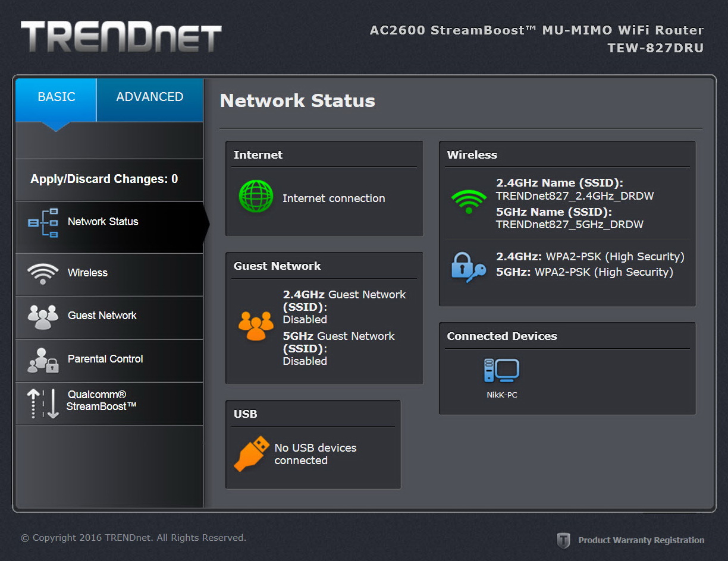Click the Guest Network panel header

point(277,266)
